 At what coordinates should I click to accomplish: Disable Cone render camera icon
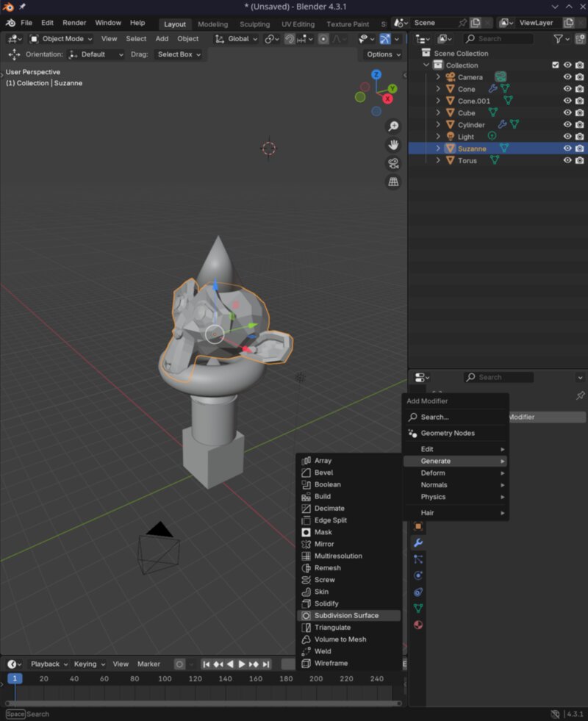click(580, 89)
